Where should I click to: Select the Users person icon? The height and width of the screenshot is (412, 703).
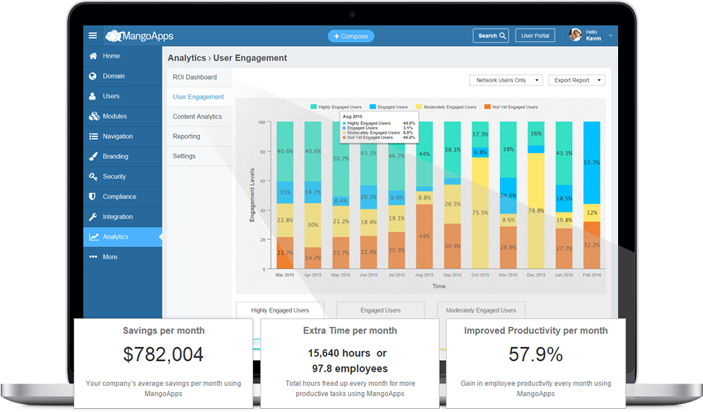click(x=92, y=96)
